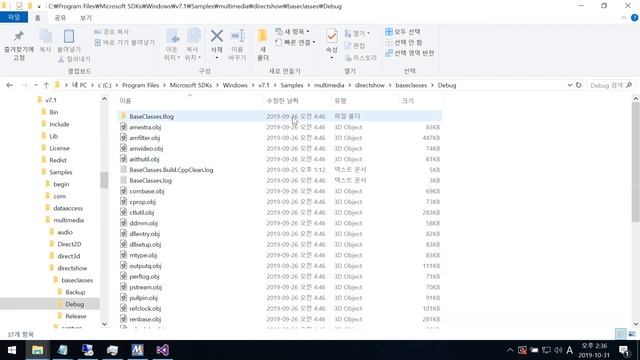Image resolution: width=640 pixels, height=360 pixels.
Task: Open the Open (열기) dropdown in ribbon
Action: [x=357, y=33]
